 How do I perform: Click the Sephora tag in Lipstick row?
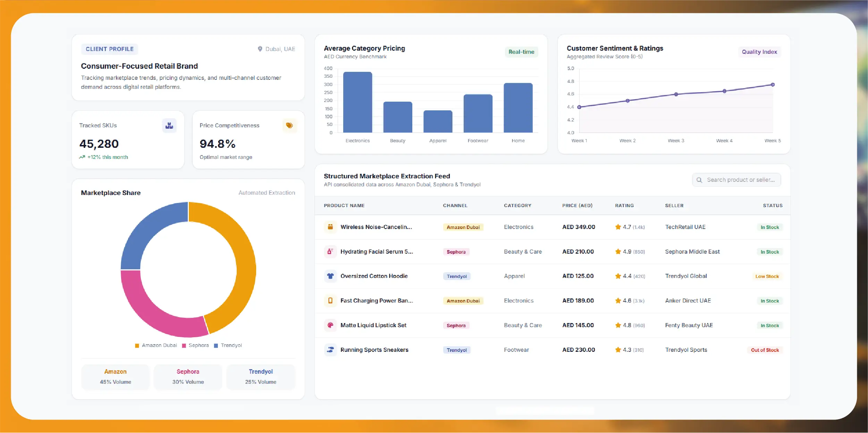pos(456,325)
